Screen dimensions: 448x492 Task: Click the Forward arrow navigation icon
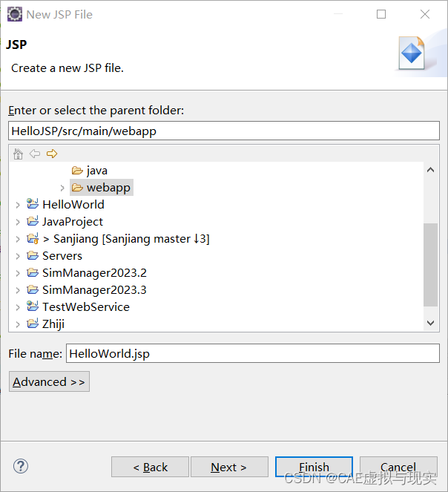tap(52, 154)
